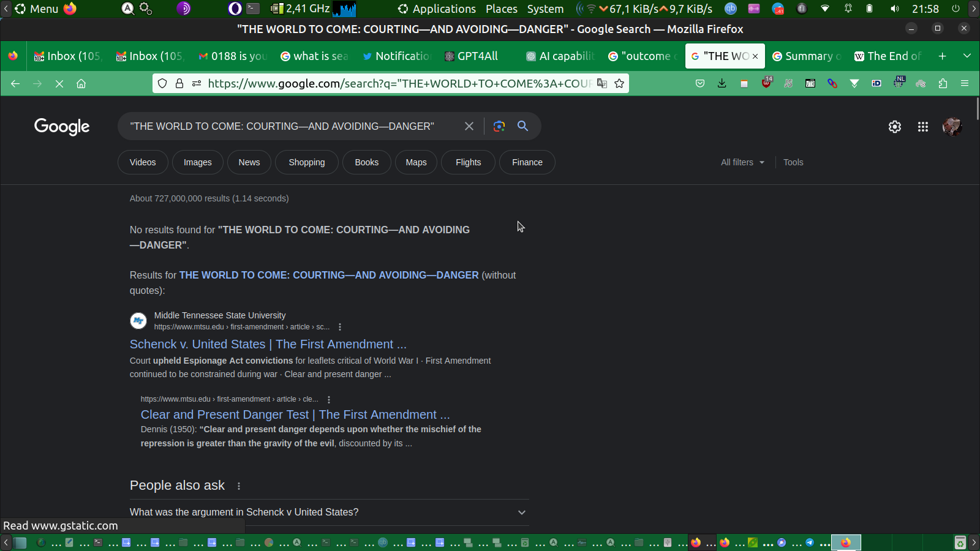Open Clear and Present Danger Test link
This screenshot has height=551, width=980.
click(295, 414)
